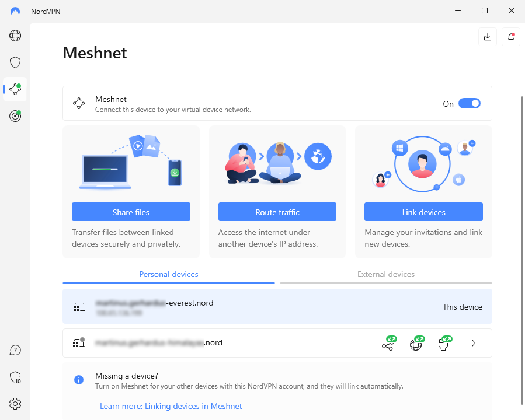Click the Link devices button
Screen dimensions: 525x420
[423, 211]
